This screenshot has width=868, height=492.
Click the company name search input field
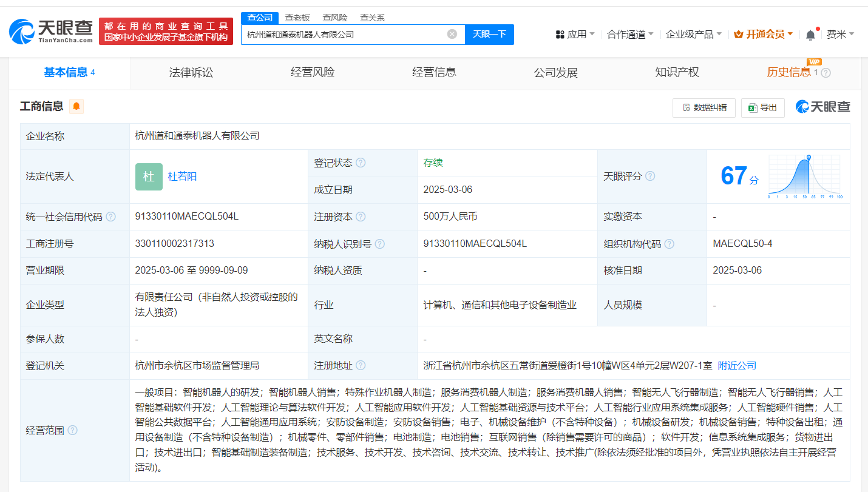(343, 35)
